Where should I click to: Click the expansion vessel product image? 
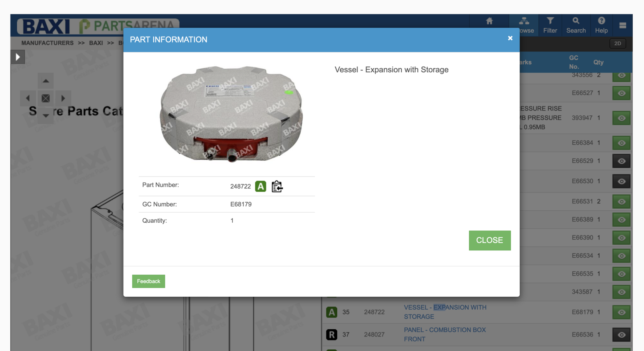click(x=231, y=114)
